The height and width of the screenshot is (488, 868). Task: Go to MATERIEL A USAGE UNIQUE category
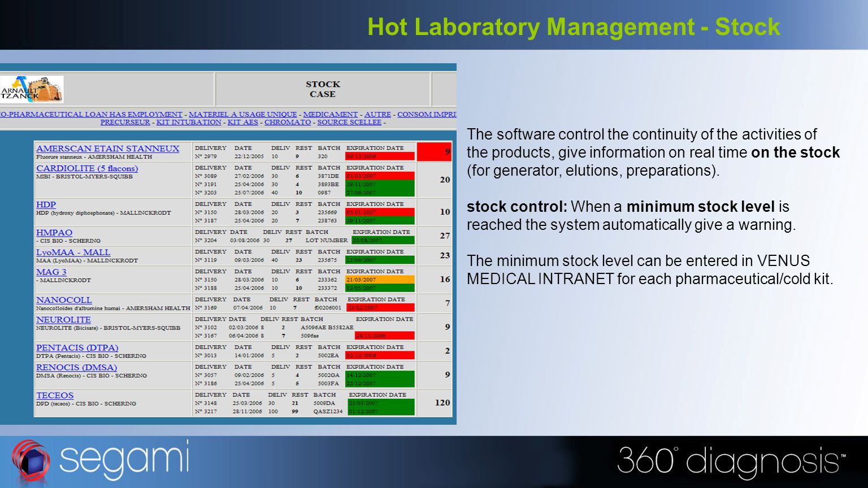coord(242,114)
